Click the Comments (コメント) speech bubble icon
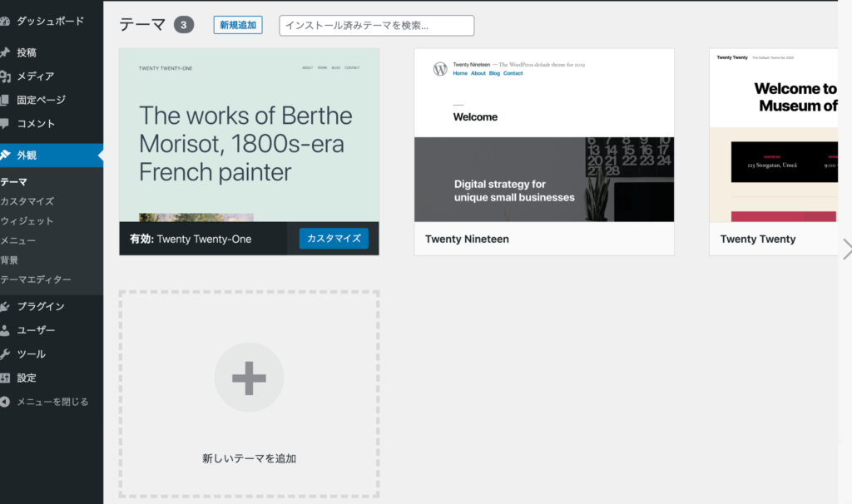 pyautogui.click(x=5, y=124)
